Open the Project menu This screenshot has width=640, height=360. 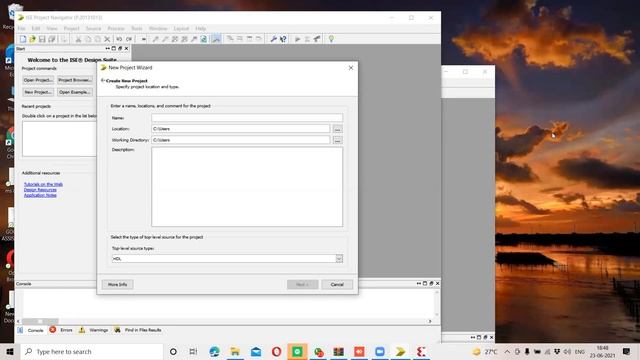[x=71, y=29]
